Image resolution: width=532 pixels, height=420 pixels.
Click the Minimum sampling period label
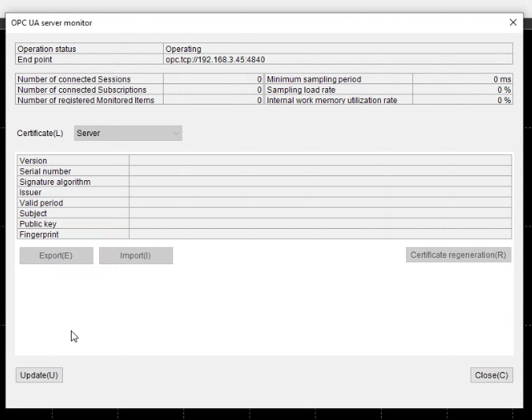(x=314, y=79)
